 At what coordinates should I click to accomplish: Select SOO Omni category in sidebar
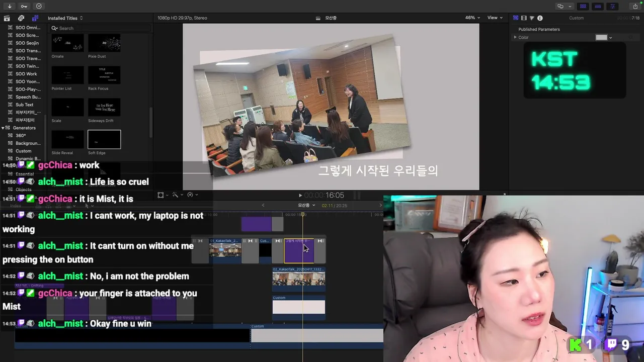24,28
